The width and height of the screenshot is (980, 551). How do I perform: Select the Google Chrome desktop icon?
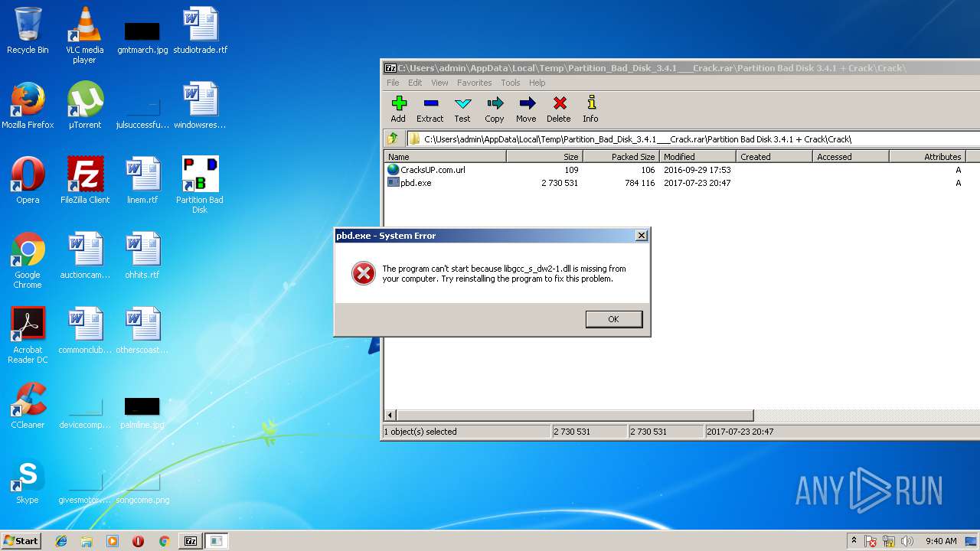28,261
